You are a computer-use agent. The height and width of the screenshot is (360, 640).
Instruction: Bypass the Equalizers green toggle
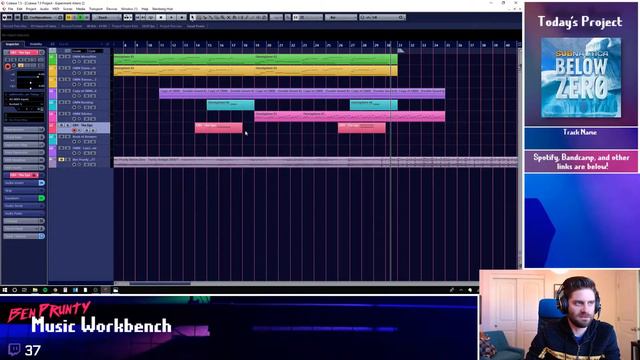(42, 198)
